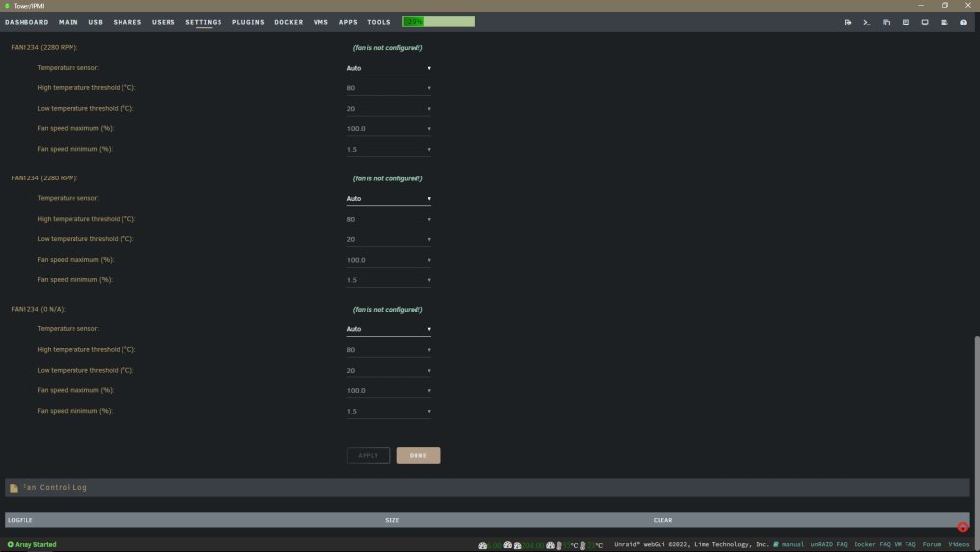Click the Fan Control Log section title
The image size is (980, 552).
(55, 488)
